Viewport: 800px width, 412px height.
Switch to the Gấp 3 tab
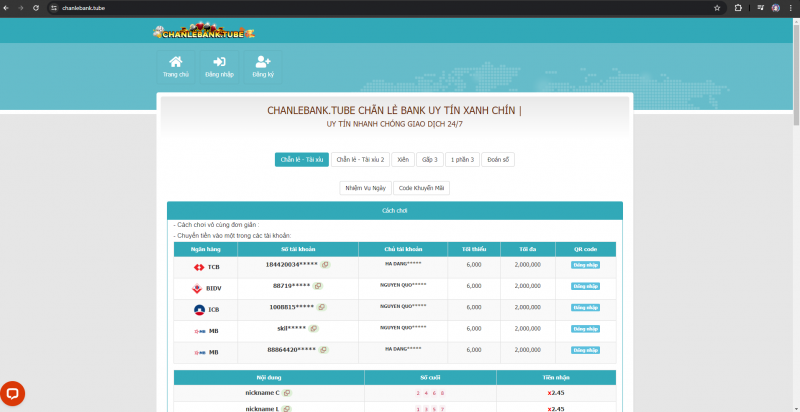point(430,160)
